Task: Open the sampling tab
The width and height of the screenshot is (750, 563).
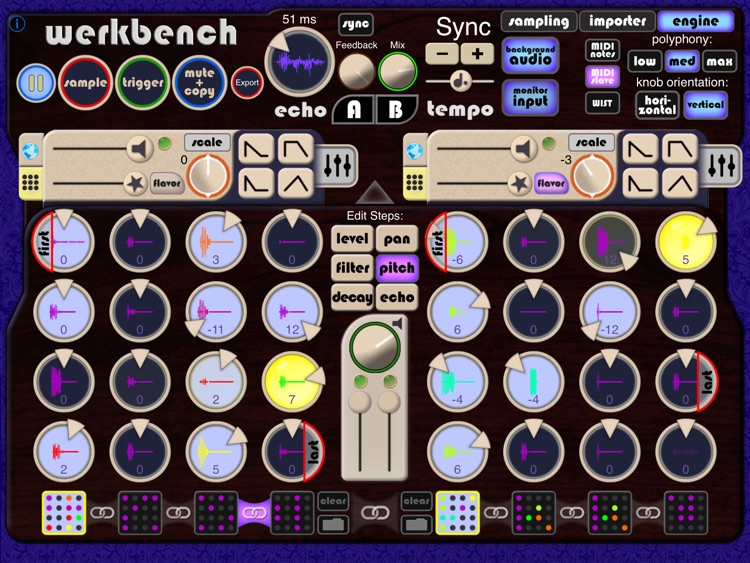Action: click(539, 21)
